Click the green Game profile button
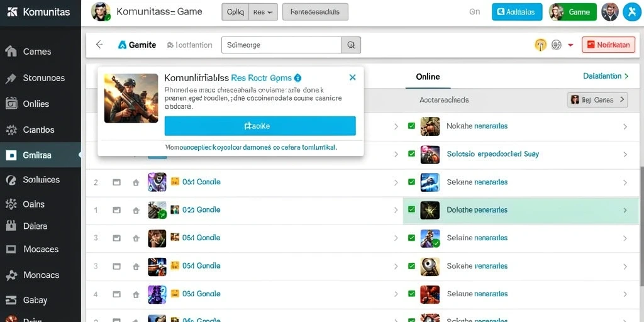Viewport: 644px width, 322px height. [x=573, y=12]
